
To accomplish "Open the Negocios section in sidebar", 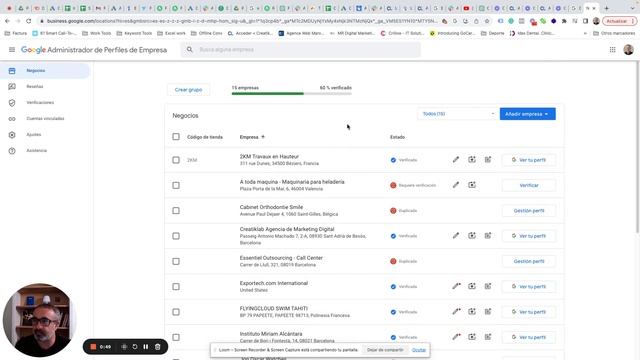I will pos(45,71).
